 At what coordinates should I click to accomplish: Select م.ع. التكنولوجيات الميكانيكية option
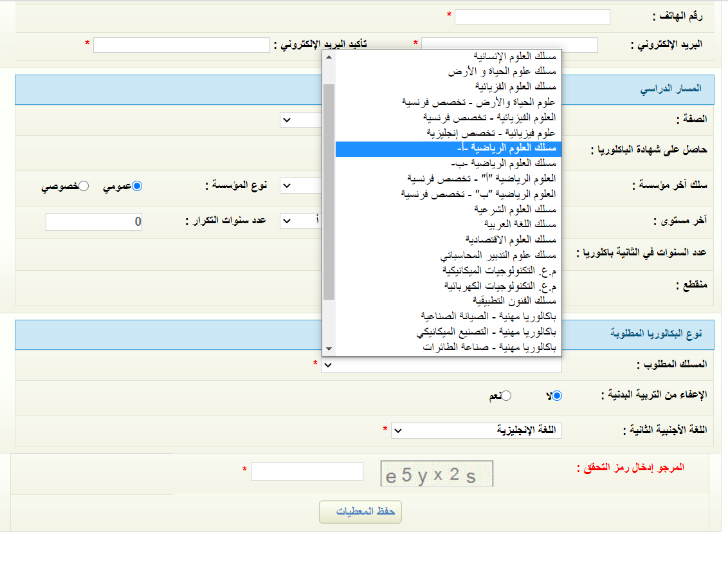pos(448,271)
